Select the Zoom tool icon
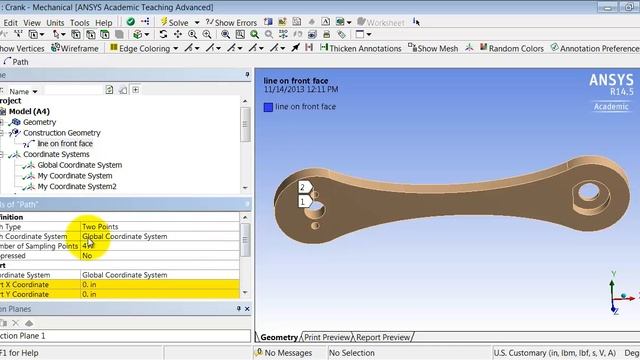 pyautogui.click(x=192, y=35)
